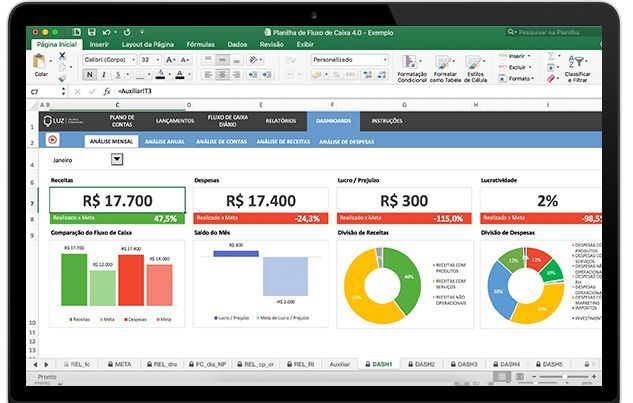Screen dimensions: 633x403
Task: Click the redo arrow icon
Action: [127, 32]
